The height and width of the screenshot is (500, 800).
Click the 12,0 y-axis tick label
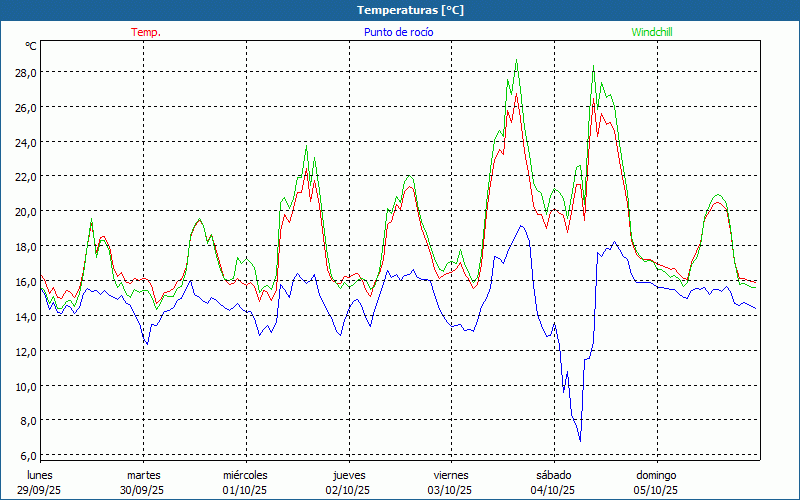click(25, 352)
